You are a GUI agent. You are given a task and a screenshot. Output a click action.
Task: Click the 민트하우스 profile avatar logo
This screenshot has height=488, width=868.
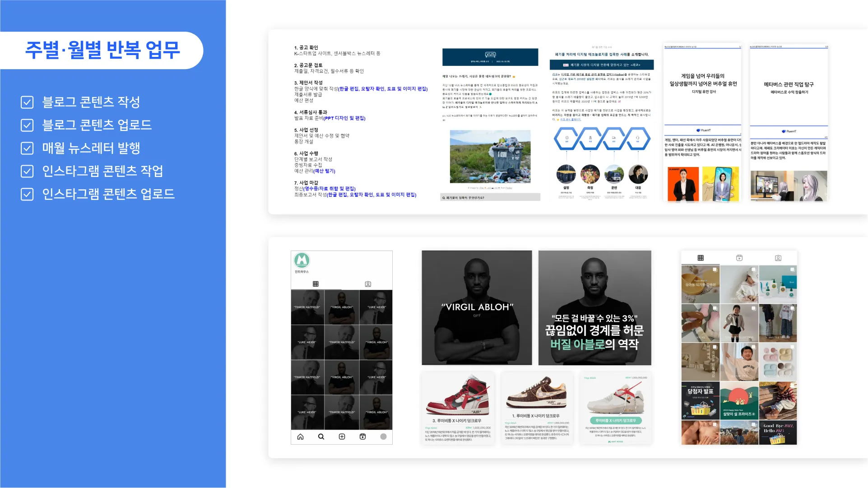[302, 260]
